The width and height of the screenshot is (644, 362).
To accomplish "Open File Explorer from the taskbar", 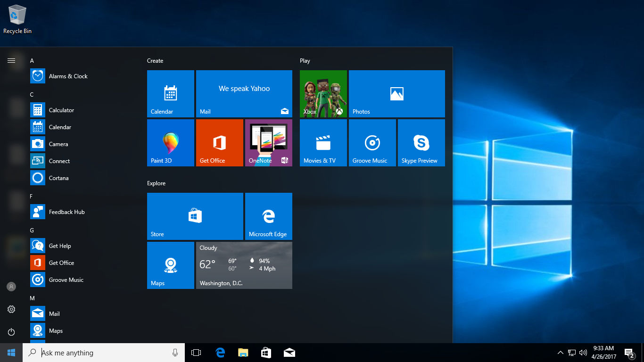I will tap(243, 353).
